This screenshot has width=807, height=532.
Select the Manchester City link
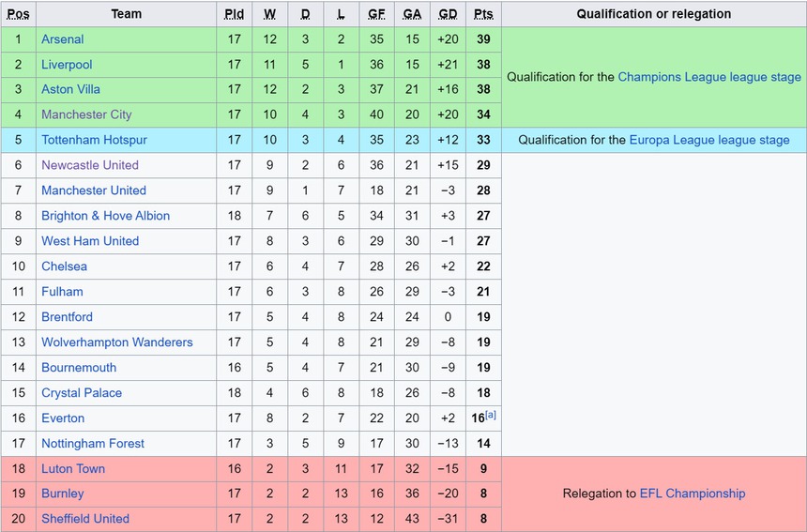point(86,114)
